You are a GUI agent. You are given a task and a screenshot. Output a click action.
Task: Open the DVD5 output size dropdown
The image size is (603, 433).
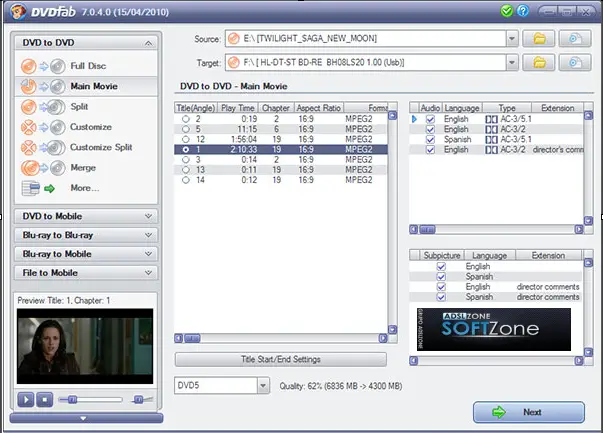pos(263,385)
